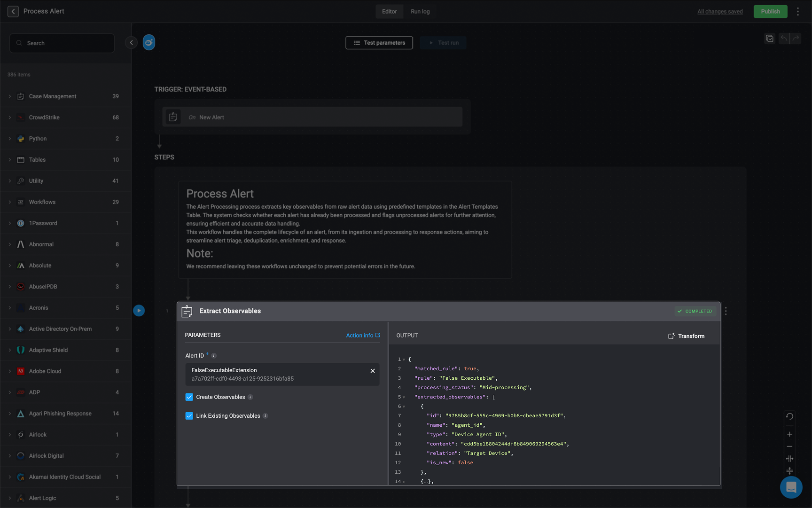Run the Extract Observables step play button
This screenshot has width=812, height=508.
[139, 311]
